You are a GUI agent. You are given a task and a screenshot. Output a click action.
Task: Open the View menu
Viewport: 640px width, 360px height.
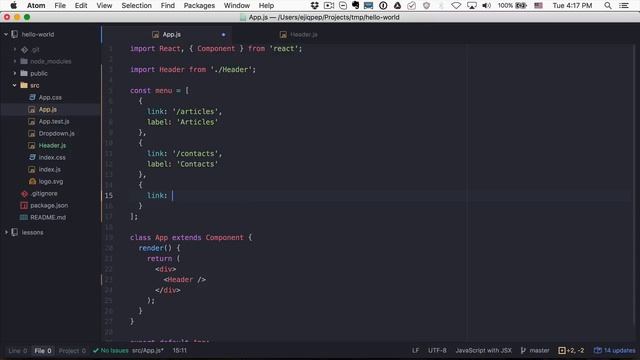[104, 6]
